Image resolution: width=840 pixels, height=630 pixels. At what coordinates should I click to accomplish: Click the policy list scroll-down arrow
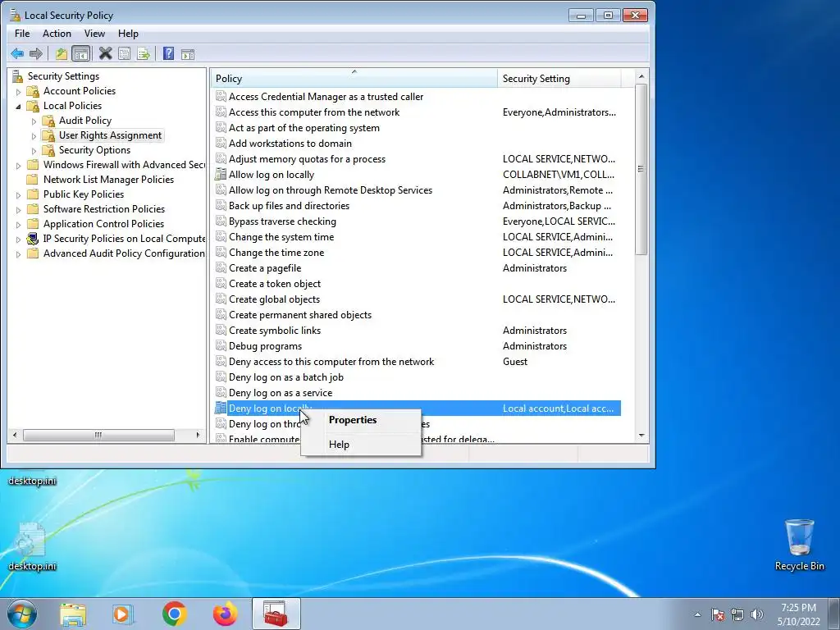click(641, 436)
